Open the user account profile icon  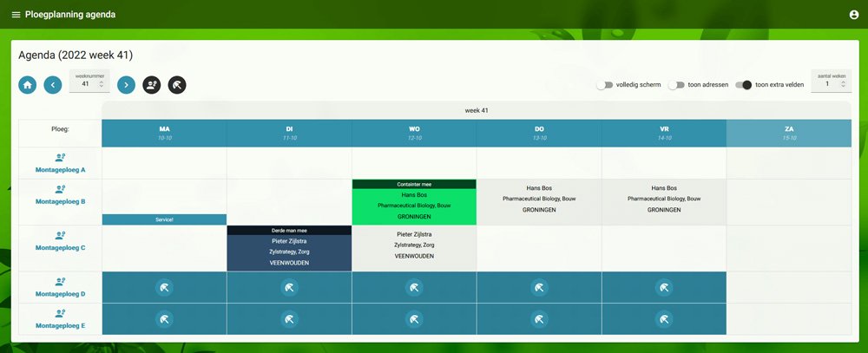[x=853, y=15]
